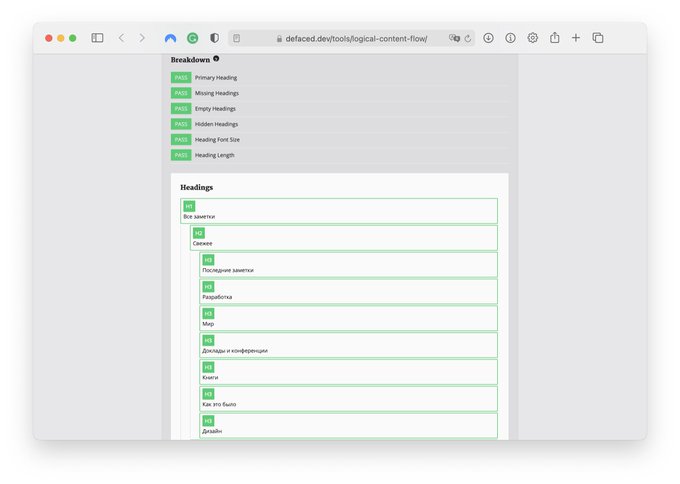
Task: Reload the current page
Action: (x=468, y=39)
